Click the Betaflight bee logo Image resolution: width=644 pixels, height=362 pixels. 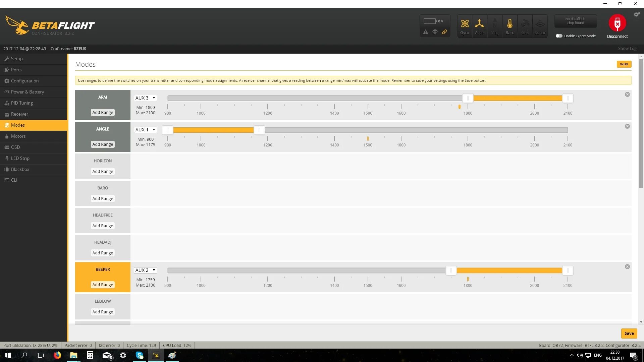(x=17, y=25)
